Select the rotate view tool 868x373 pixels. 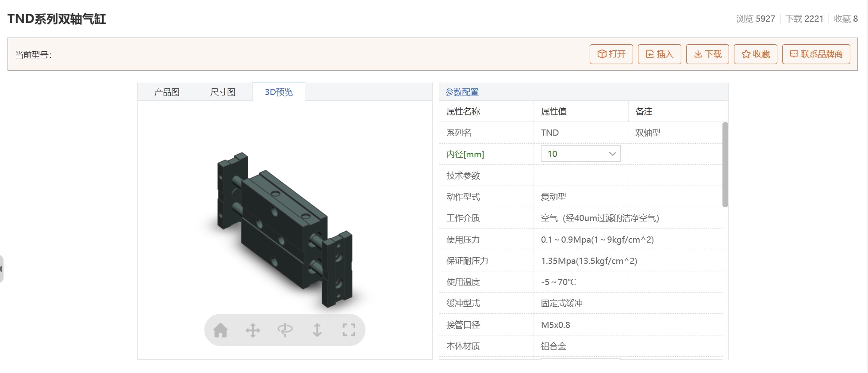[285, 330]
